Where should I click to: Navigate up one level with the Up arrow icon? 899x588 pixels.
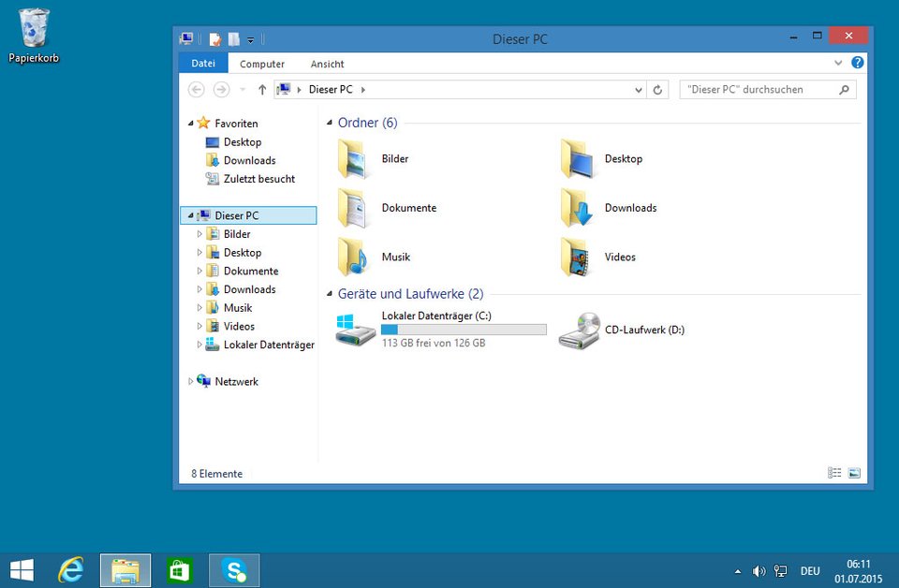point(262,90)
